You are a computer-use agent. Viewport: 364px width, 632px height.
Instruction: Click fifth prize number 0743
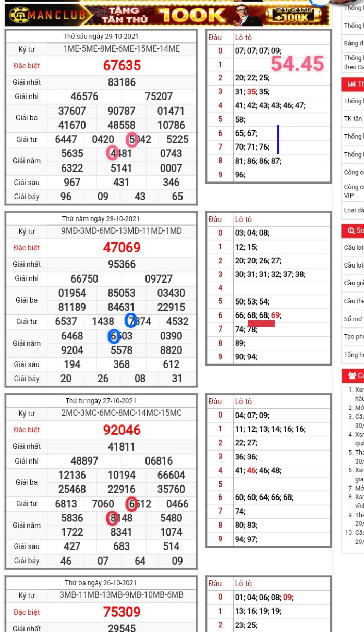point(171,154)
